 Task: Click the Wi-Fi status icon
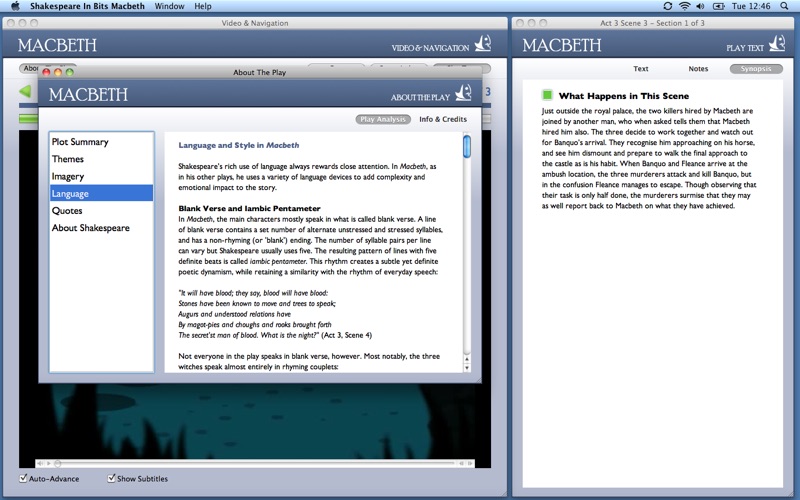click(x=684, y=6)
